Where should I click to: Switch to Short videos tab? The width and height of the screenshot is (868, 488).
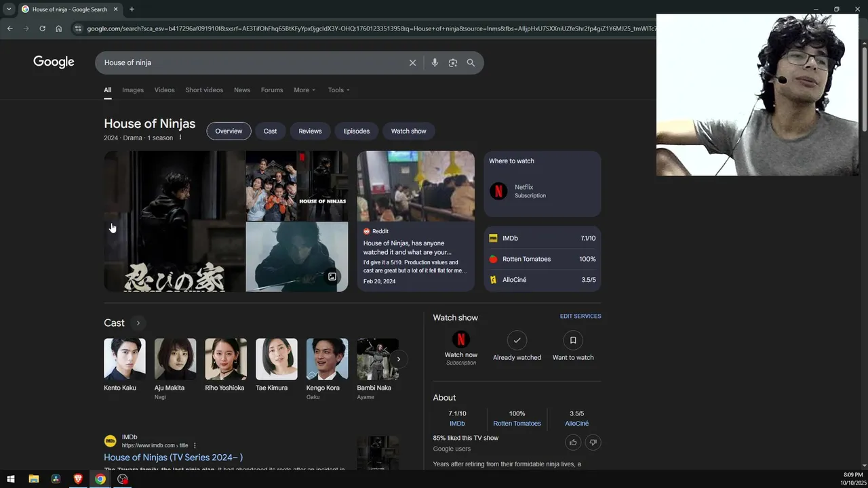tap(204, 90)
